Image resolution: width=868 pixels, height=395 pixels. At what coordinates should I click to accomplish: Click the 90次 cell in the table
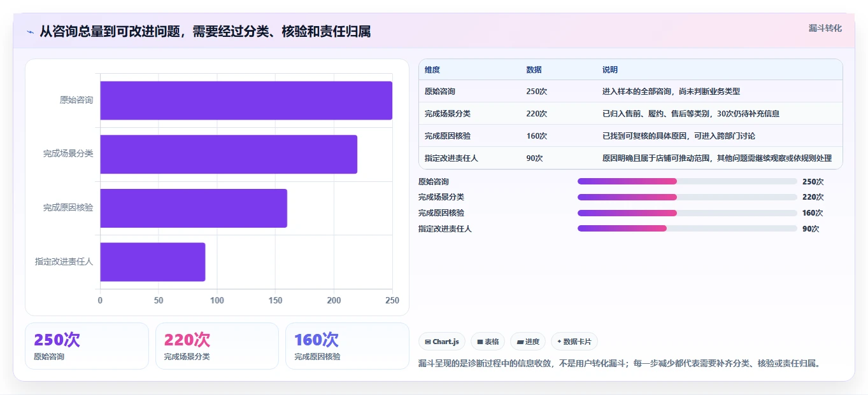535,158
